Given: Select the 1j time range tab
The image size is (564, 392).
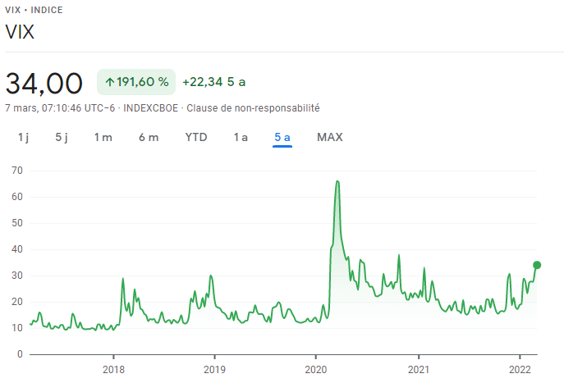Looking at the screenshot, I should pyautogui.click(x=23, y=137).
